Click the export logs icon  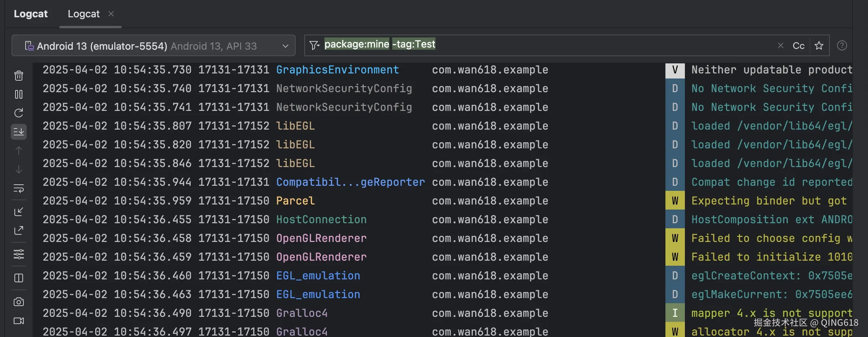[x=19, y=230]
